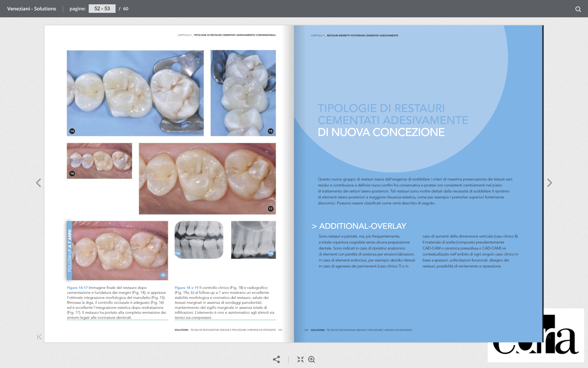Click the Figure 14-17 caption label
This screenshot has height=368, width=588.
pyautogui.click(x=77, y=288)
